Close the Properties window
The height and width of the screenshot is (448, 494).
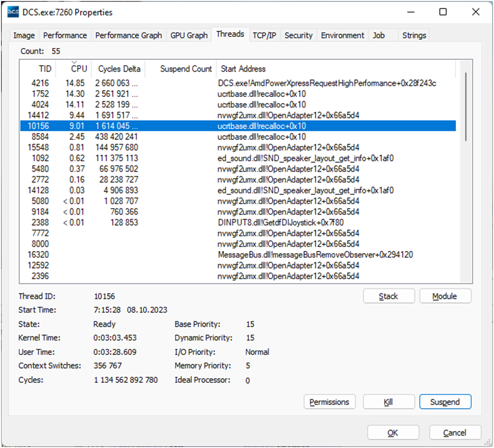point(476,12)
